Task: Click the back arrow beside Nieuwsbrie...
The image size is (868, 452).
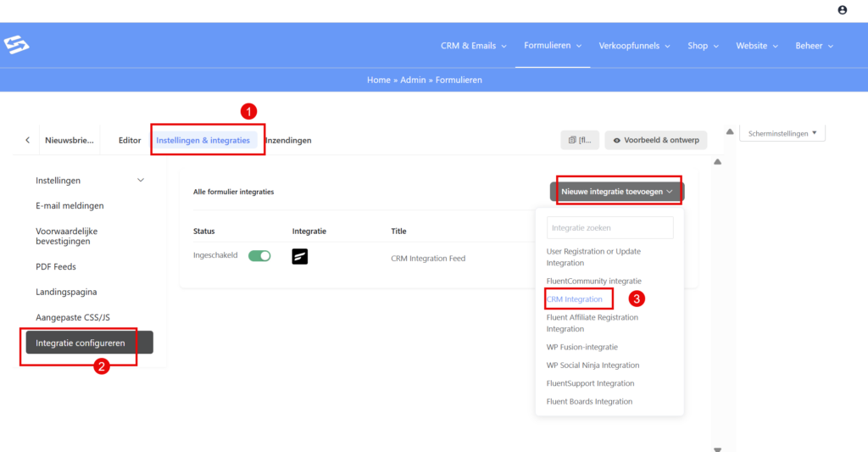Action: pyautogui.click(x=27, y=140)
